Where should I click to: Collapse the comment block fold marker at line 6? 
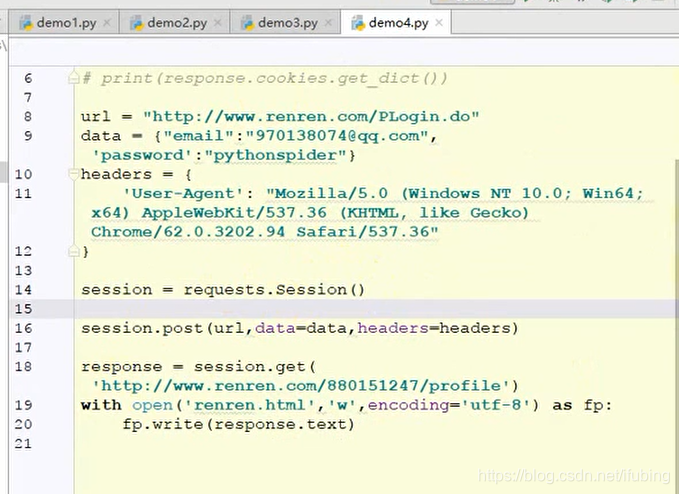pyautogui.click(x=74, y=78)
